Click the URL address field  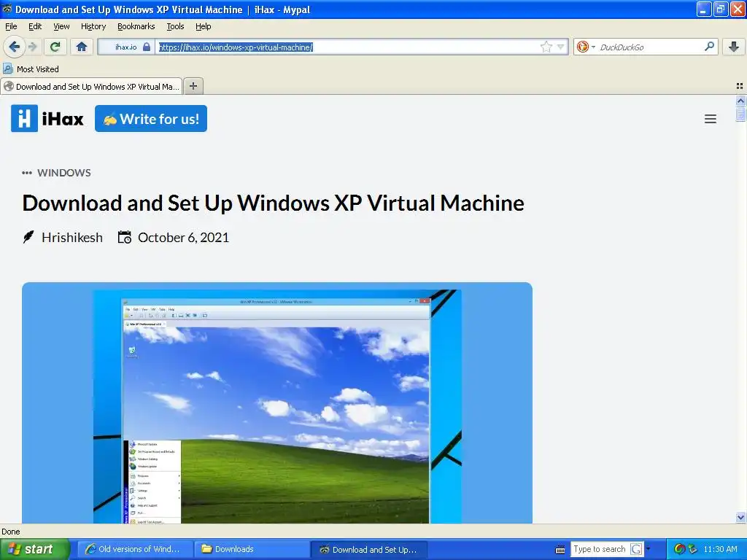(348, 47)
